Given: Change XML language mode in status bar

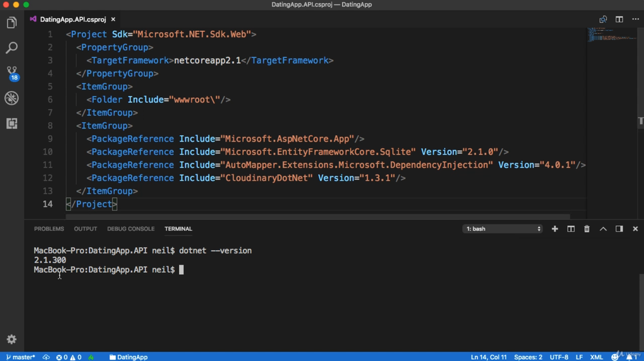Looking at the screenshot, I should click(596, 357).
